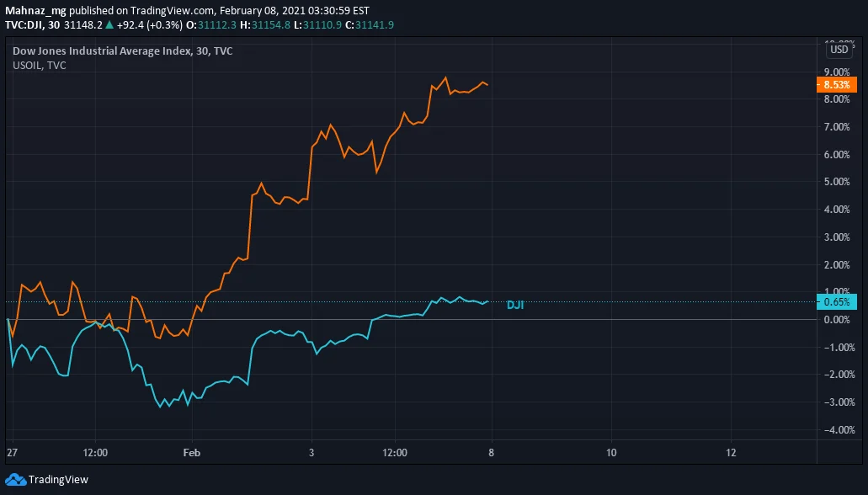Image resolution: width=868 pixels, height=495 pixels.
Task: Click the TradingView text link at bottom
Action: tap(58, 480)
